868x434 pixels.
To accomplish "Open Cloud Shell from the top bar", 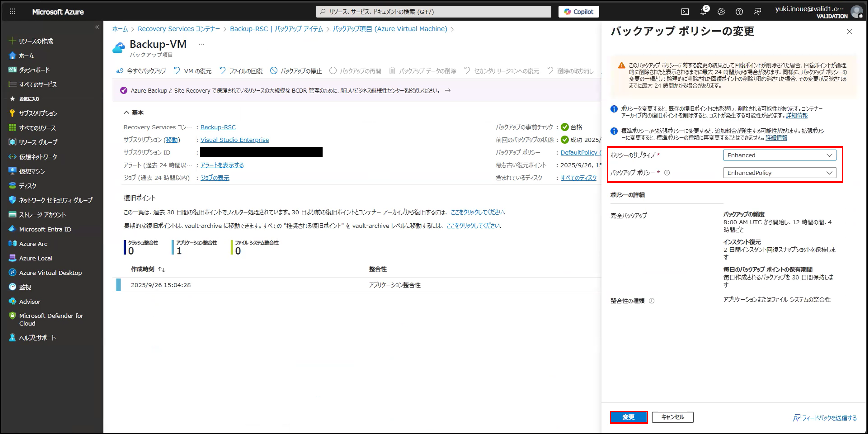I will click(685, 12).
